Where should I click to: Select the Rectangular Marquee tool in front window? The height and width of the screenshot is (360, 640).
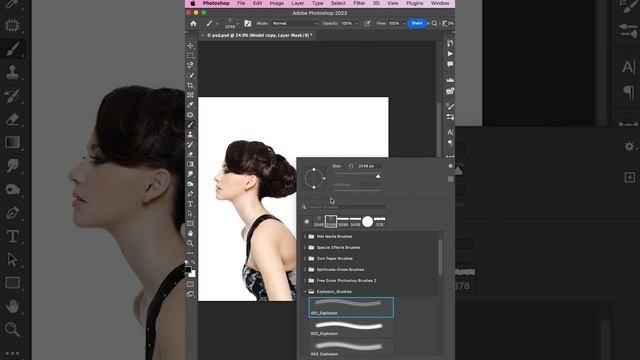point(190,55)
